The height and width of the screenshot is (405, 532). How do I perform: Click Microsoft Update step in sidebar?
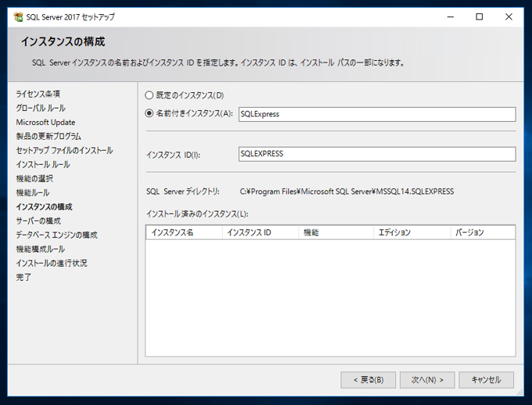coord(45,123)
